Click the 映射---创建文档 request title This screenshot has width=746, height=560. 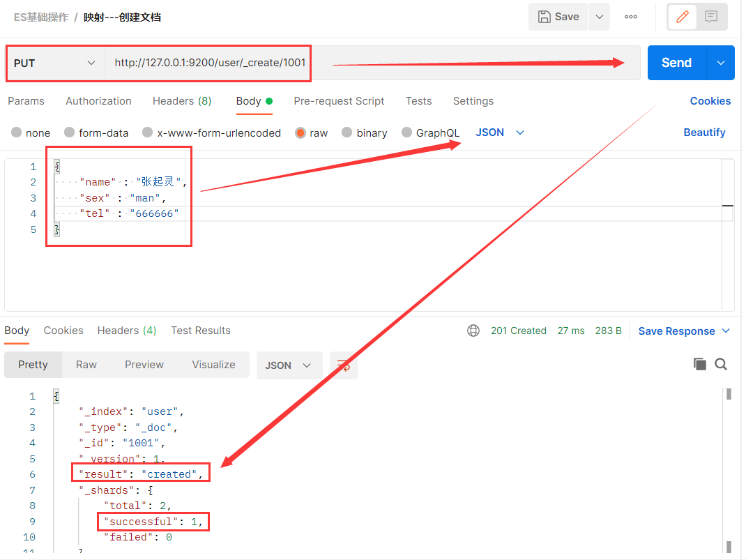point(122,17)
